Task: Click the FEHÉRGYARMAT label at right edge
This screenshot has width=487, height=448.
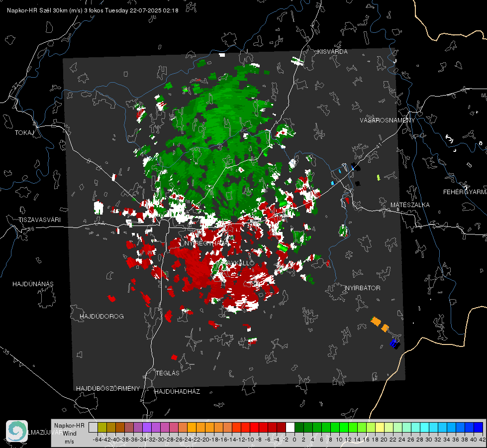Action: pos(465,192)
